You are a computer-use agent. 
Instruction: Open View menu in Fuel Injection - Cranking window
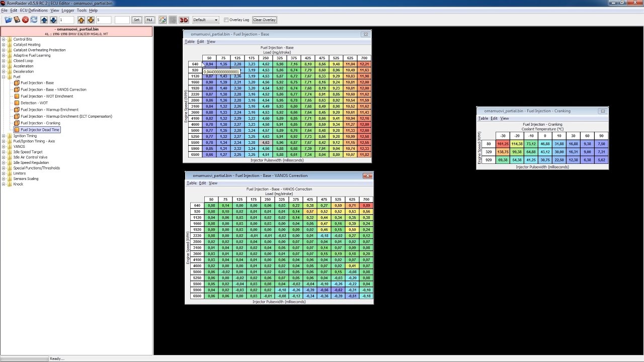click(505, 118)
